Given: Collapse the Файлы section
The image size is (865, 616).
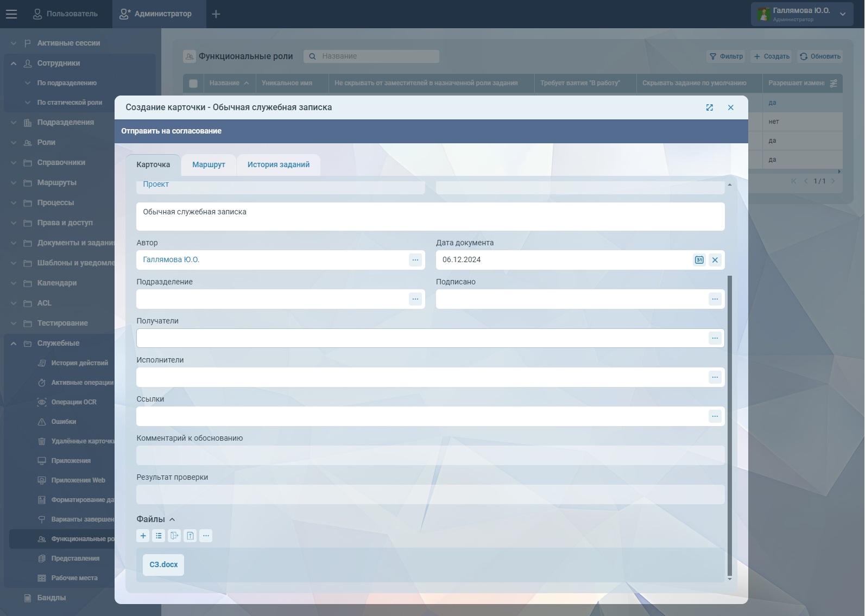Looking at the screenshot, I should point(172,519).
